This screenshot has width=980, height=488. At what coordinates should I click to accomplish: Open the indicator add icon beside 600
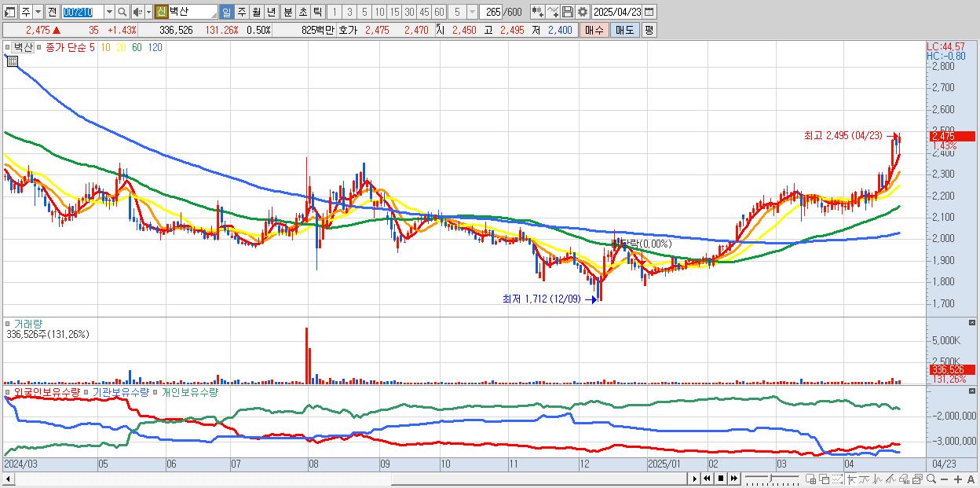click(x=538, y=12)
